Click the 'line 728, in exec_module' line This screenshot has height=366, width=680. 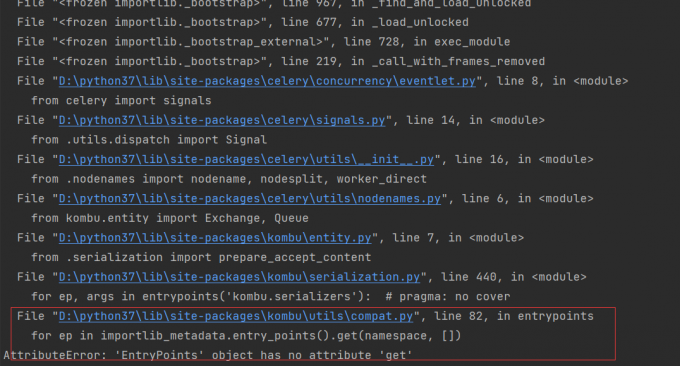264,42
